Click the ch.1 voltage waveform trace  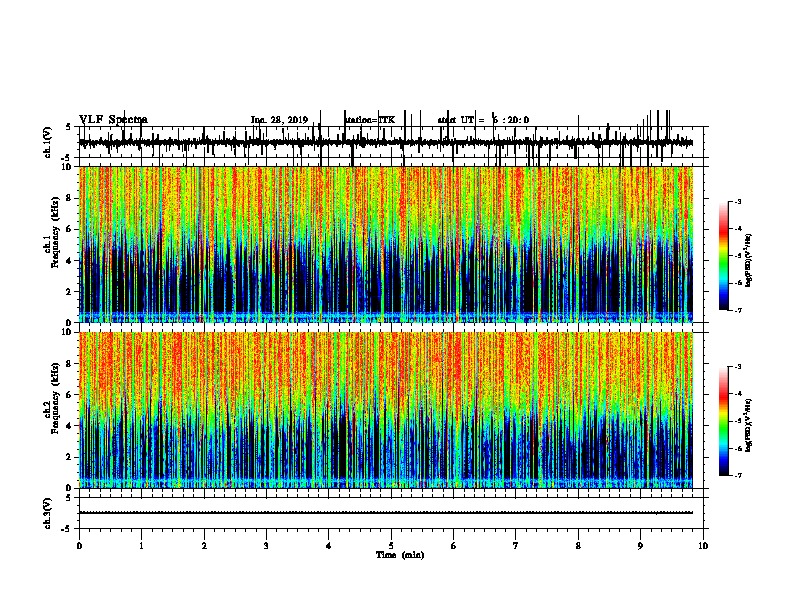click(386, 143)
